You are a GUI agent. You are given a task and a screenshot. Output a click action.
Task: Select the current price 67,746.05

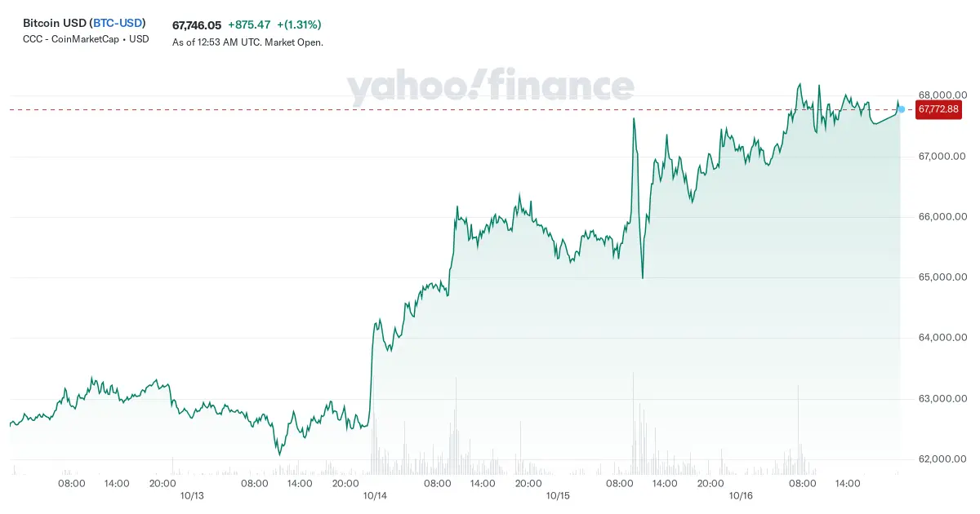pyautogui.click(x=197, y=24)
